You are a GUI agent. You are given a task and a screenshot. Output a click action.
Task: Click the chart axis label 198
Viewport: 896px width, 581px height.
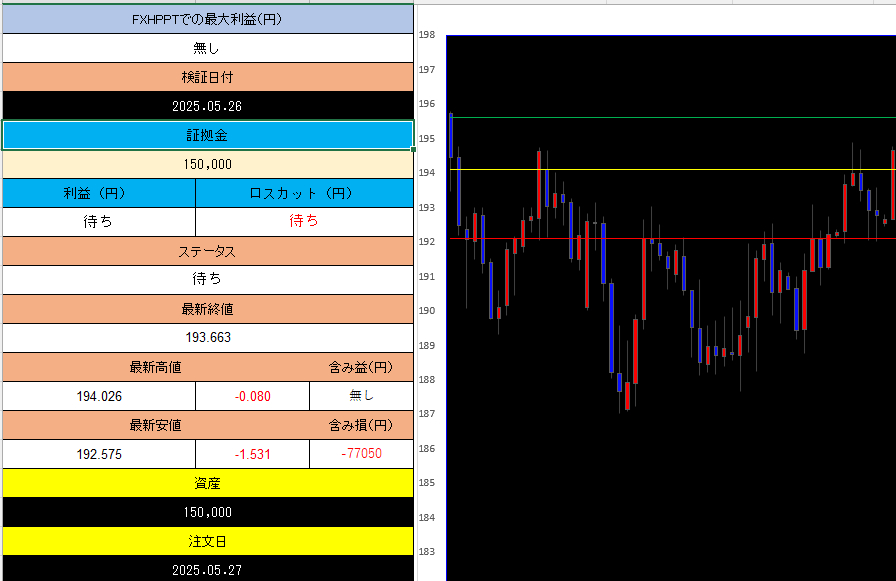[427, 35]
